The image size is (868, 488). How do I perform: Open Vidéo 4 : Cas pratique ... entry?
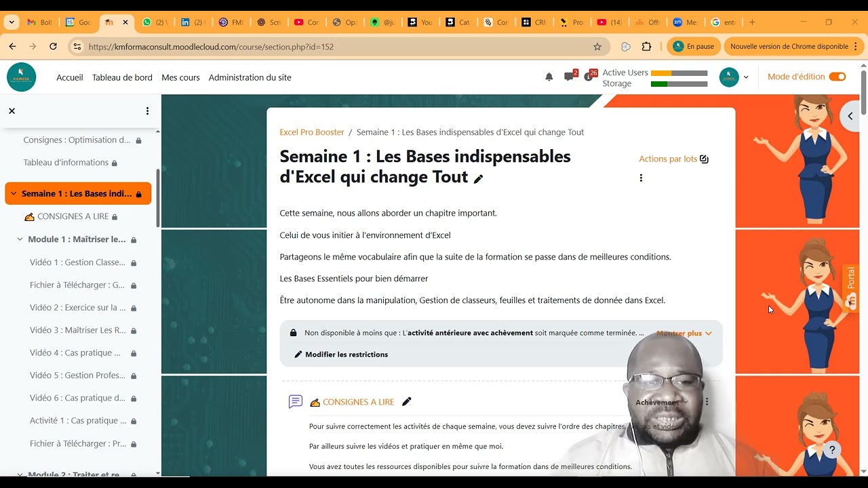(75, 352)
